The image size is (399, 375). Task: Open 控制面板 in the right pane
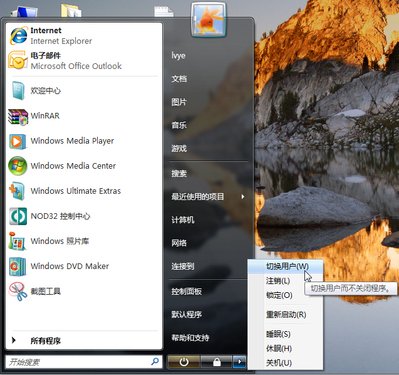pyautogui.click(x=186, y=291)
